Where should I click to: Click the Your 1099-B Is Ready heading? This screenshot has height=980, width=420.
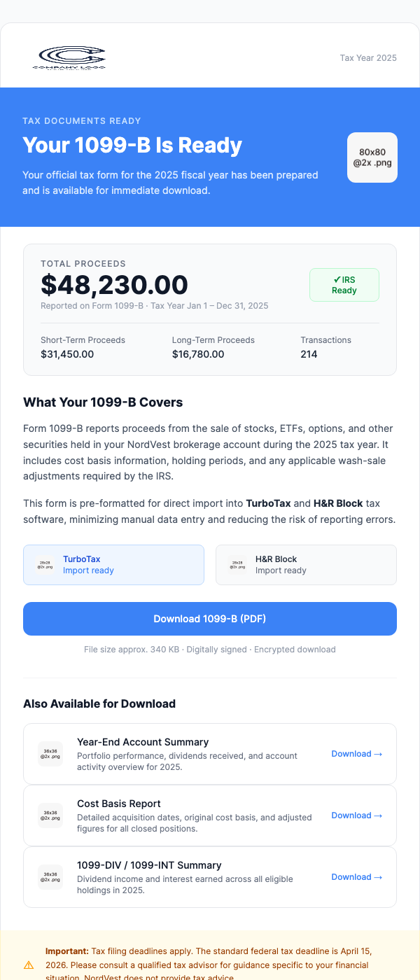point(132,146)
